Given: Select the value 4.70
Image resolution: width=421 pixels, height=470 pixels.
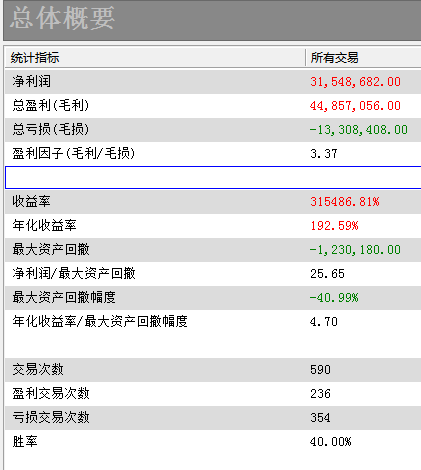Looking at the screenshot, I should 324,322.
